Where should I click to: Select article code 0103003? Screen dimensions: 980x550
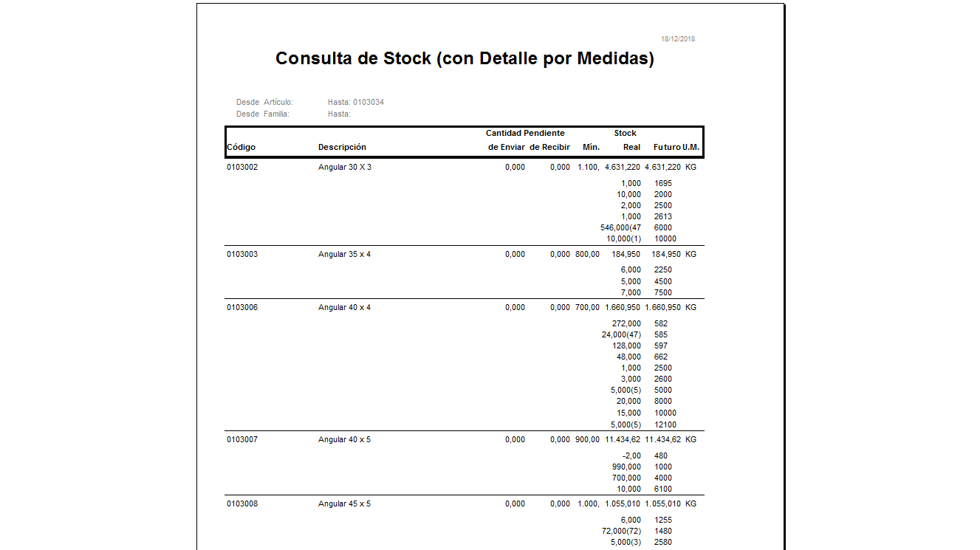[x=242, y=254]
